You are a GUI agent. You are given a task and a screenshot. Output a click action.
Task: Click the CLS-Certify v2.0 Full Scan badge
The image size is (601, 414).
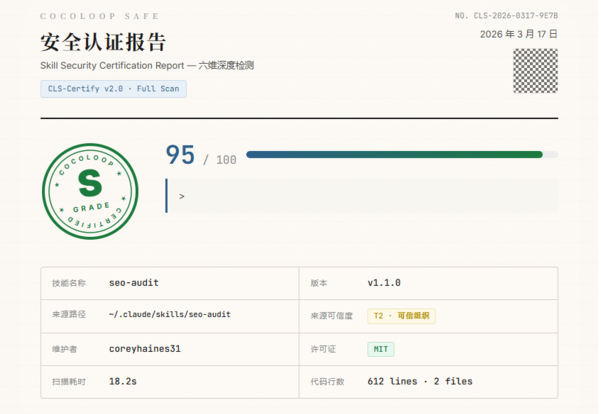click(x=113, y=89)
